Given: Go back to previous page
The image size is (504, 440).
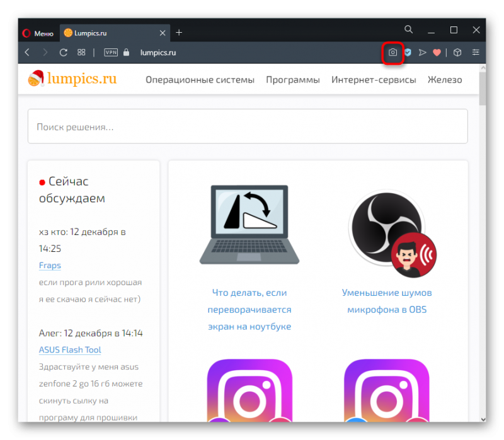Looking at the screenshot, I should (x=27, y=52).
